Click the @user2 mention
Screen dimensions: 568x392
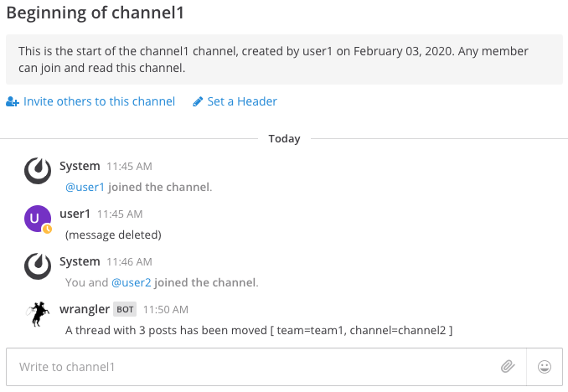(x=132, y=282)
